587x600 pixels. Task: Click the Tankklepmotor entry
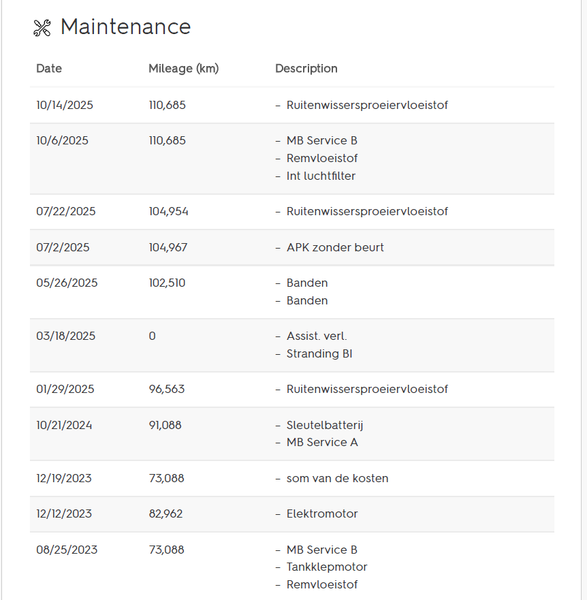click(327, 567)
